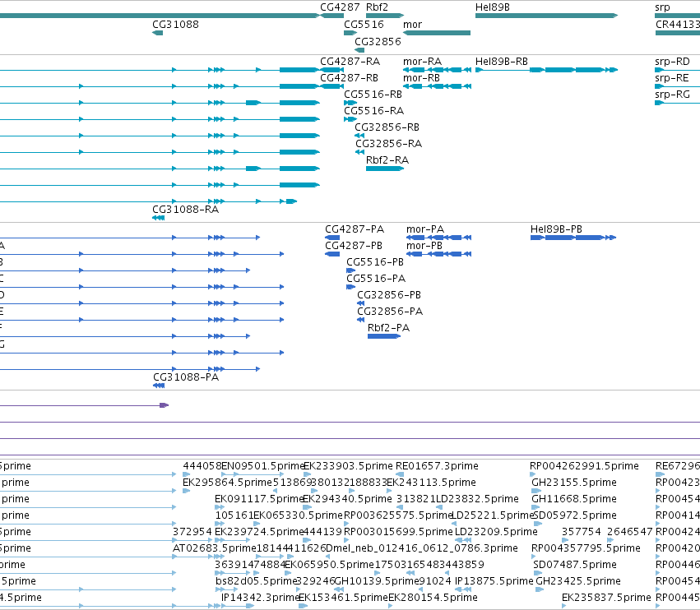This screenshot has width=700, height=610.
Task: Select EST EK280154.5prime
Action: 433,598
